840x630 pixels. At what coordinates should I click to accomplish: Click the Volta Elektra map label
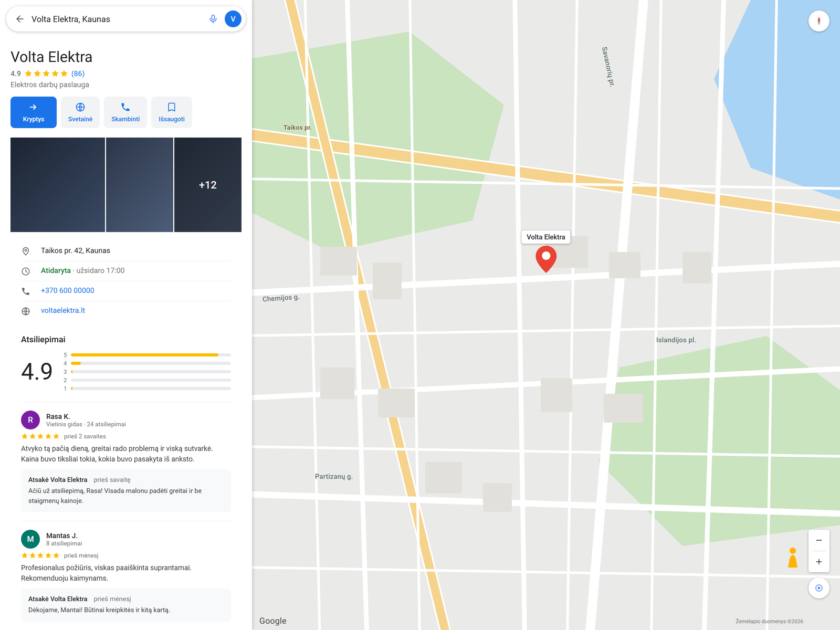[x=546, y=237]
